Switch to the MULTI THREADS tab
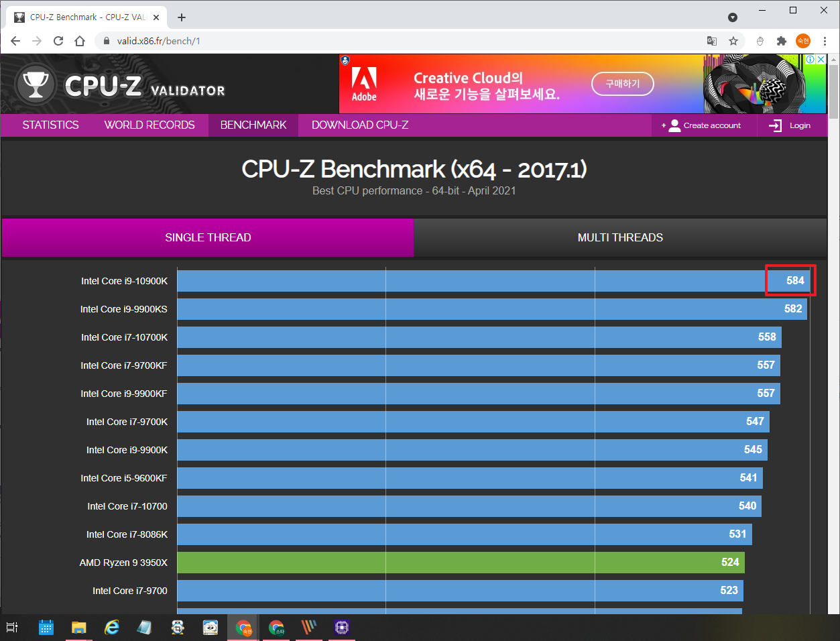840x641 pixels. click(620, 237)
